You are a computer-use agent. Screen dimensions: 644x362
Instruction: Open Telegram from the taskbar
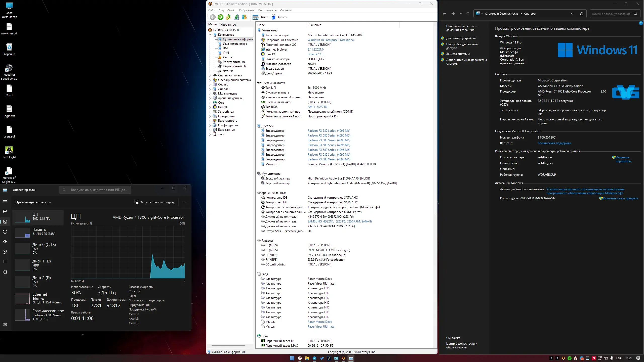click(x=314, y=358)
